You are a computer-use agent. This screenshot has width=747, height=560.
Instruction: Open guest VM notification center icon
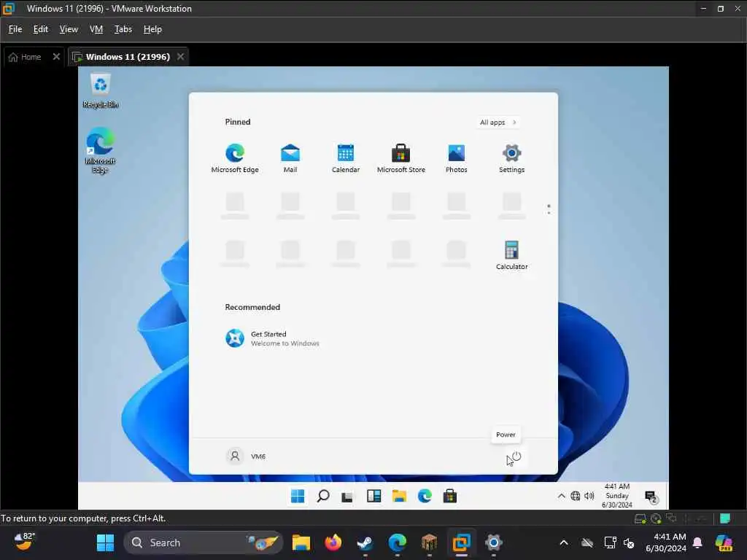[x=651, y=497]
